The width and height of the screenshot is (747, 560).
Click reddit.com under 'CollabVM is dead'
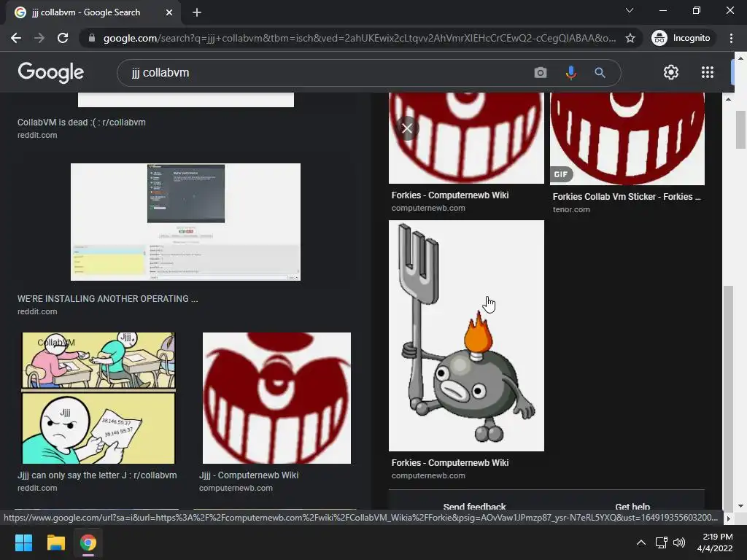point(37,135)
